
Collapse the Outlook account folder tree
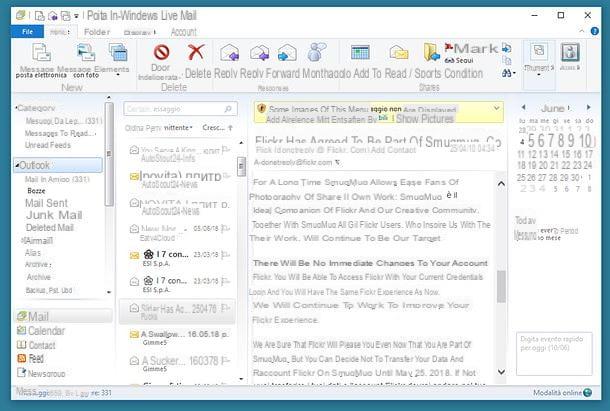click(17, 165)
